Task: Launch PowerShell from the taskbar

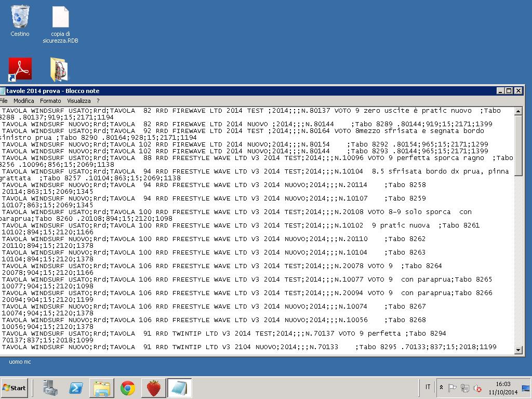Action: (76, 388)
